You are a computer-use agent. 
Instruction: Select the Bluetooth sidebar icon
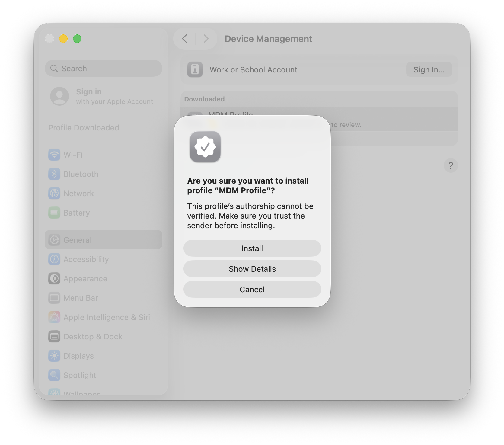(54, 174)
